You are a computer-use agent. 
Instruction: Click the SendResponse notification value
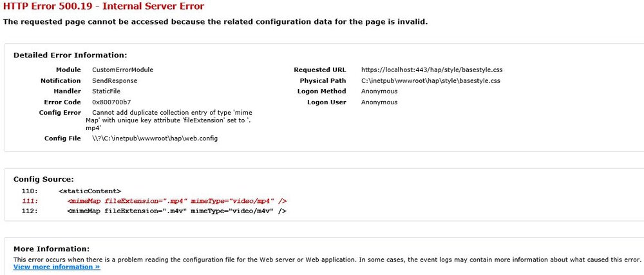click(x=115, y=81)
